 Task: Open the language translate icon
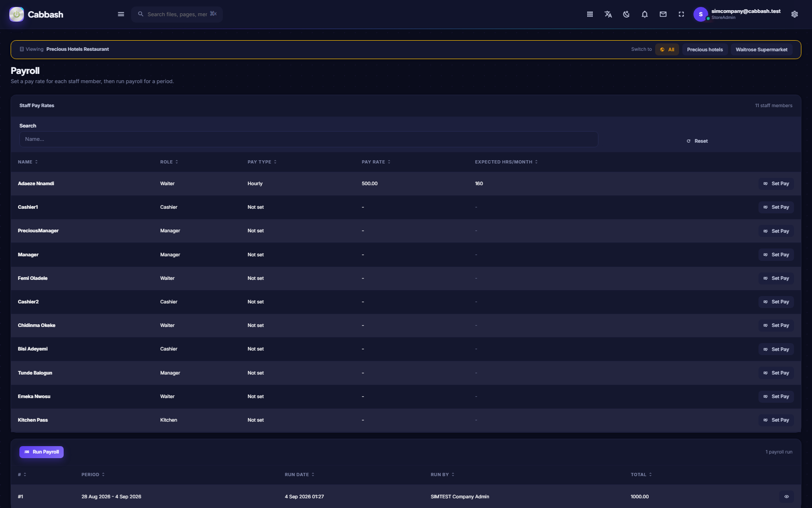608,14
